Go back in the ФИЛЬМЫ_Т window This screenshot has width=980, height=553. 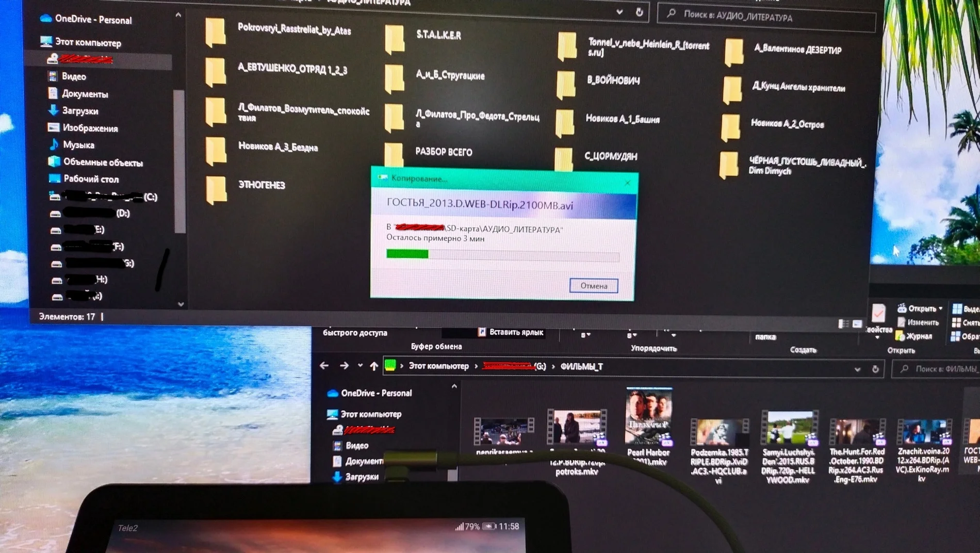[x=324, y=366]
